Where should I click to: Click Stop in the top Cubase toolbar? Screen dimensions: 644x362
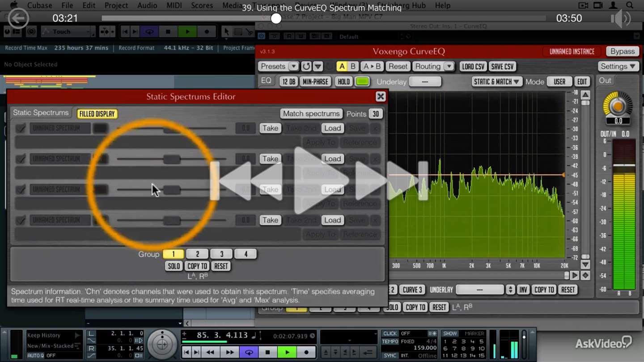click(168, 32)
